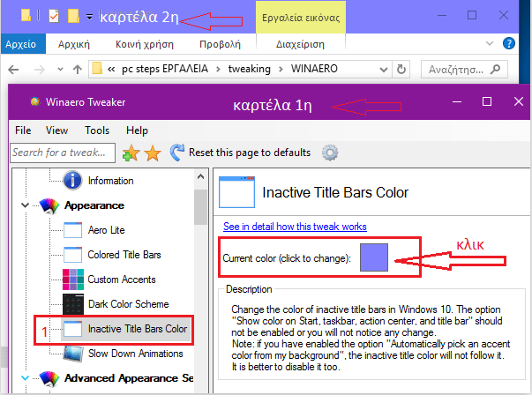Go back in Explorer window

pyautogui.click(x=13, y=70)
